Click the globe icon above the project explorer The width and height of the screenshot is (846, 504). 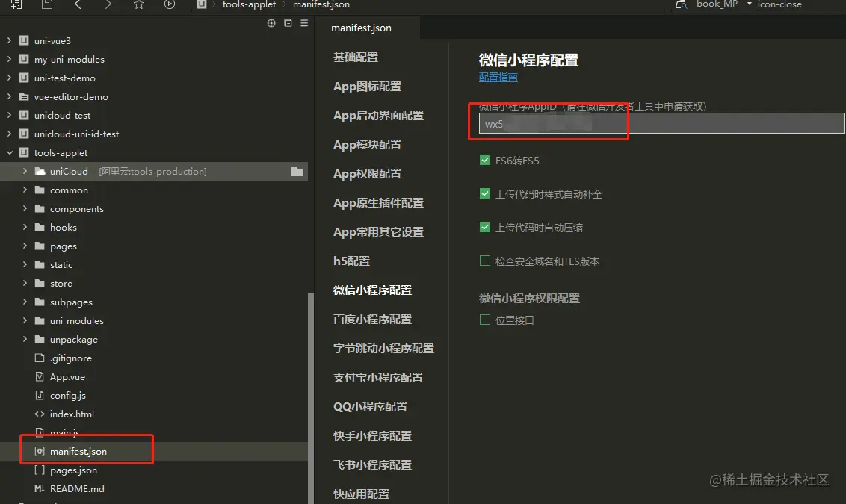point(271,22)
